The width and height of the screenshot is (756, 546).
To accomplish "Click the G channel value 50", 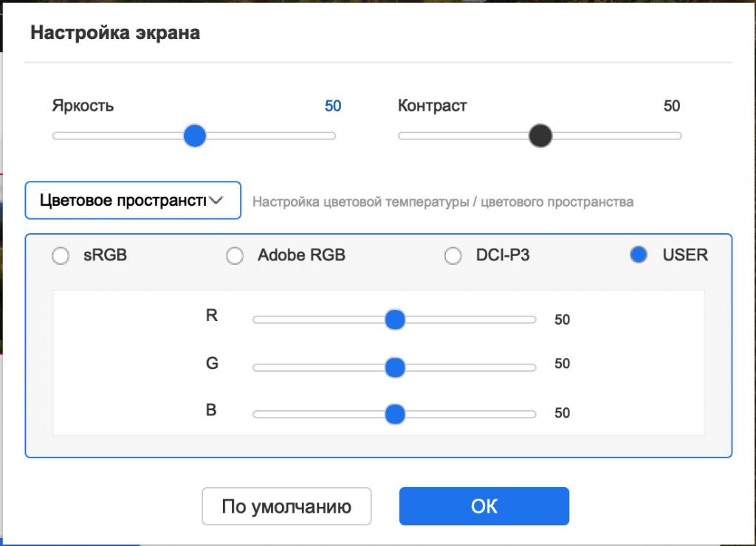I will (x=563, y=364).
